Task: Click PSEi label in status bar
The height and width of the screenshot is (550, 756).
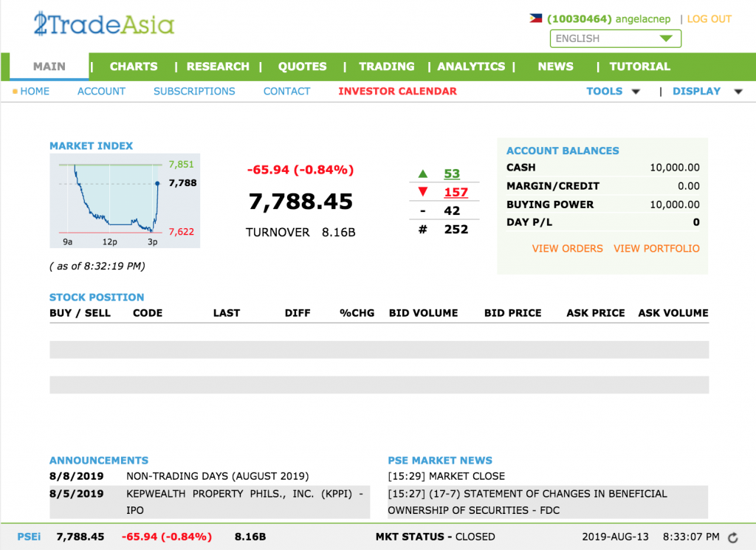Action: coord(29,537)
